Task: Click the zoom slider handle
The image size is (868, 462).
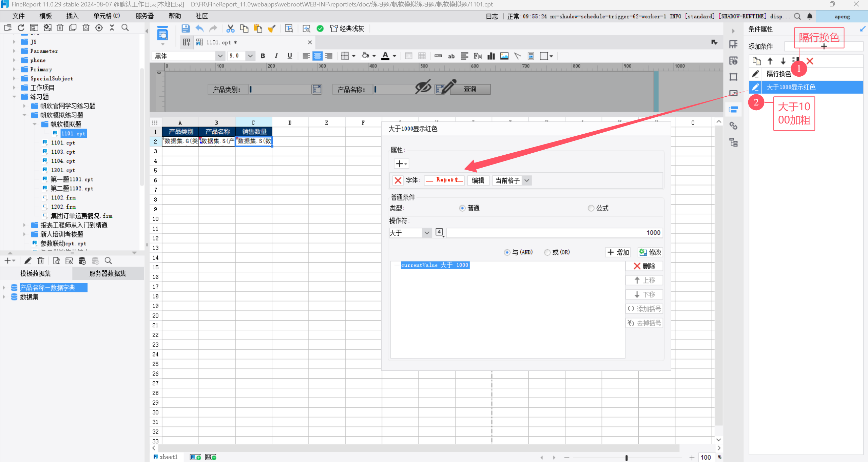Action: (x=626, y=458)
